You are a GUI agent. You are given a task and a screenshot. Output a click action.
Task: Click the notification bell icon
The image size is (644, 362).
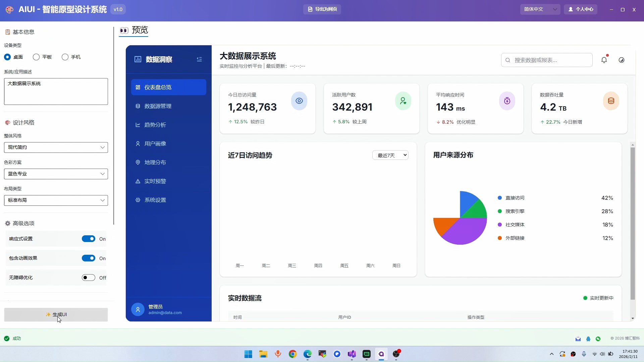[604, 60]
